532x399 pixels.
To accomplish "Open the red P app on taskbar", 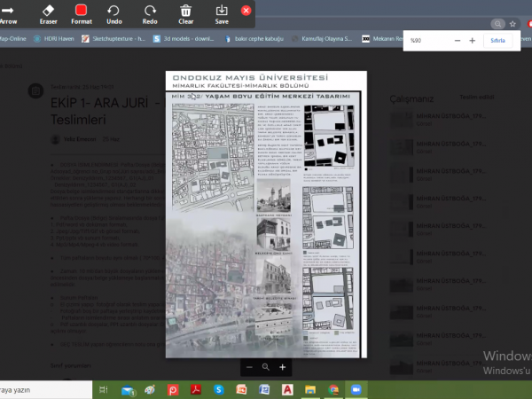I will (x=173, y=390).
